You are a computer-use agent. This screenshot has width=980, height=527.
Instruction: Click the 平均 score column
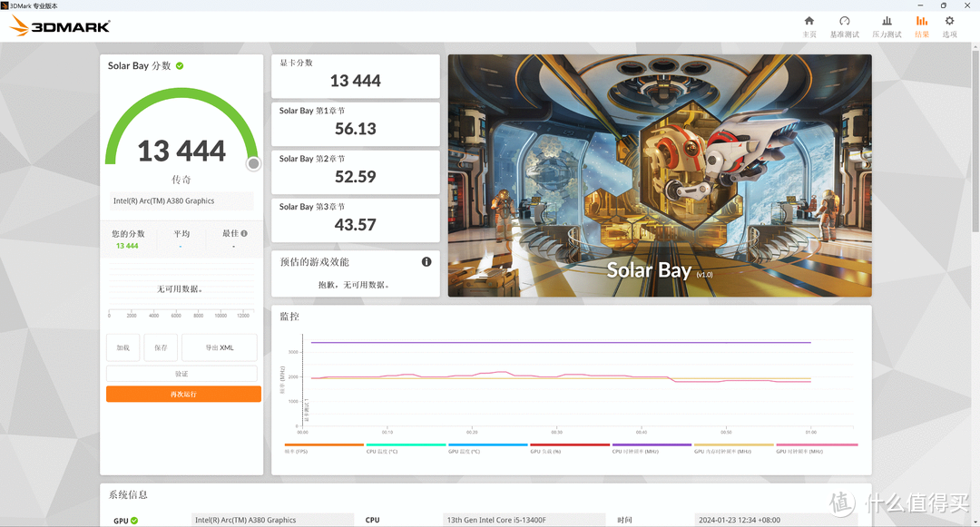[181, 239]
